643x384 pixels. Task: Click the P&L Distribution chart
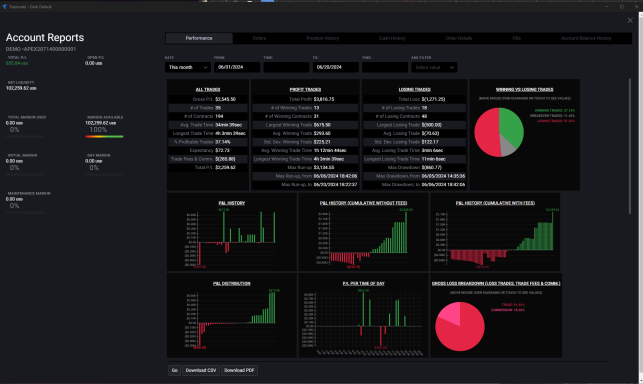coord(232,319)
